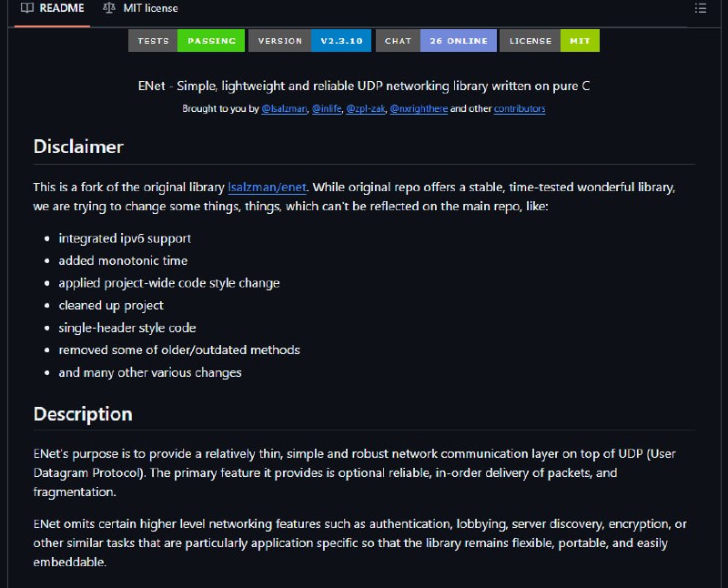The height and width of the screenshot is (588, 728).
Task: Click the 'single-header style code' bullet
Action: pyautogui.click(x=127, y=328)
